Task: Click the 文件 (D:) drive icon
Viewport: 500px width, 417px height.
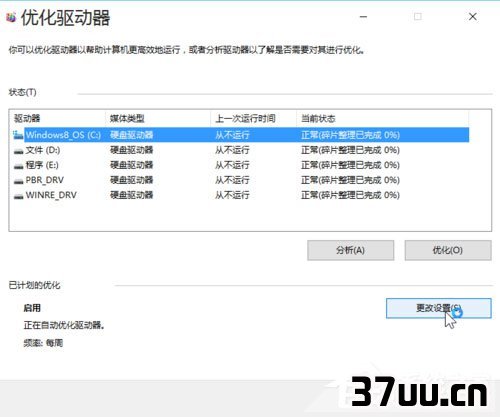Action: (18, 151)
